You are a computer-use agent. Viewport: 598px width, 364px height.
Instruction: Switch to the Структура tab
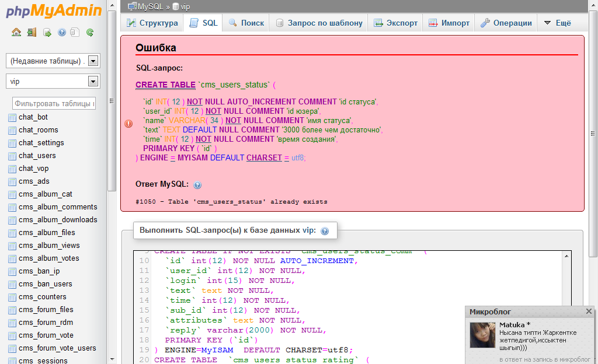[152, 23]
